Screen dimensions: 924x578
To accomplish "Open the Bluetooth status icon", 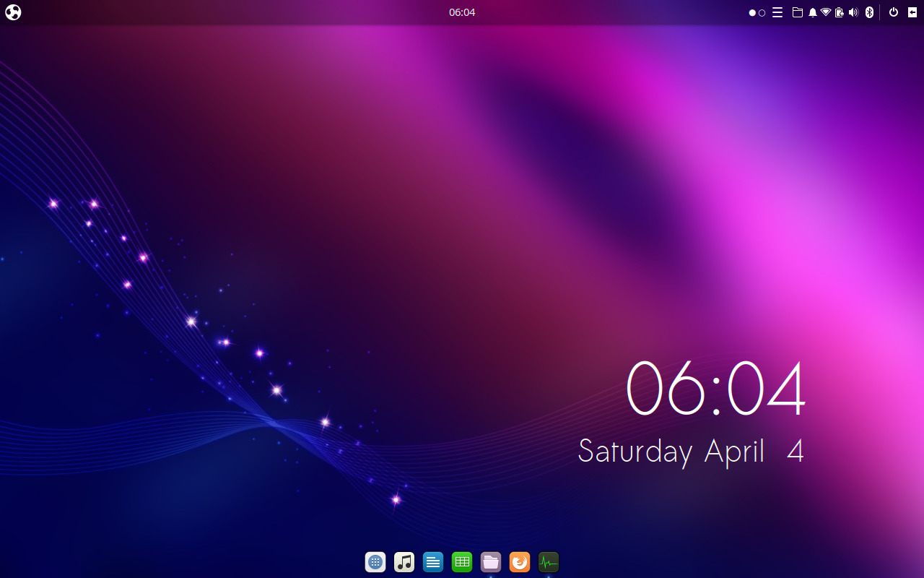I will click(869, 12).
